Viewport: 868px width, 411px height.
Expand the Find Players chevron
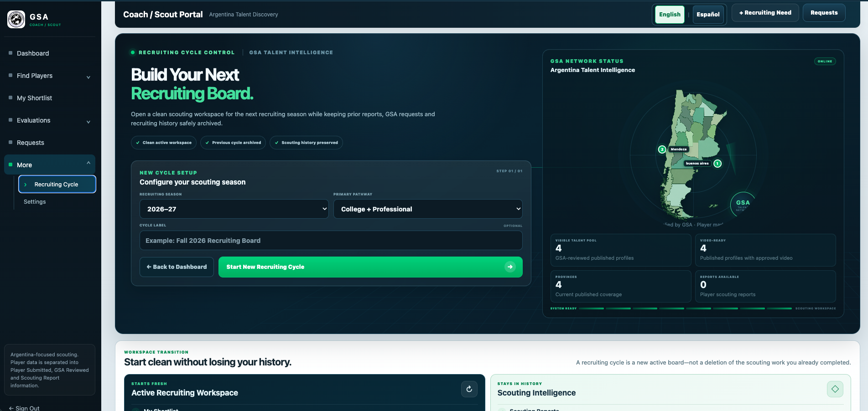[88, 77]
